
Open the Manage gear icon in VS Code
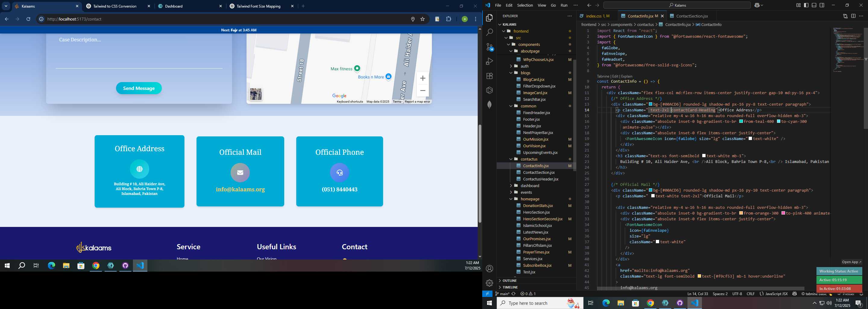(x=489, y=283)
